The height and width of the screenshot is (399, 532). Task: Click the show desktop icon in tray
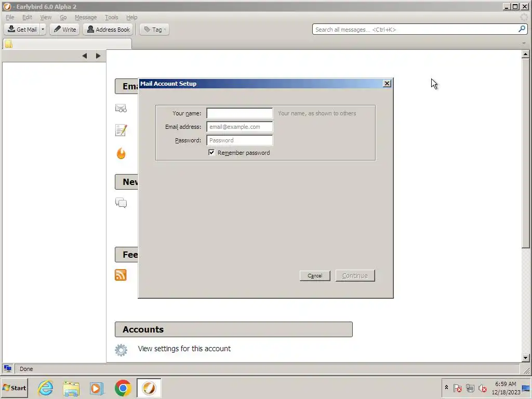click(526, 388)
